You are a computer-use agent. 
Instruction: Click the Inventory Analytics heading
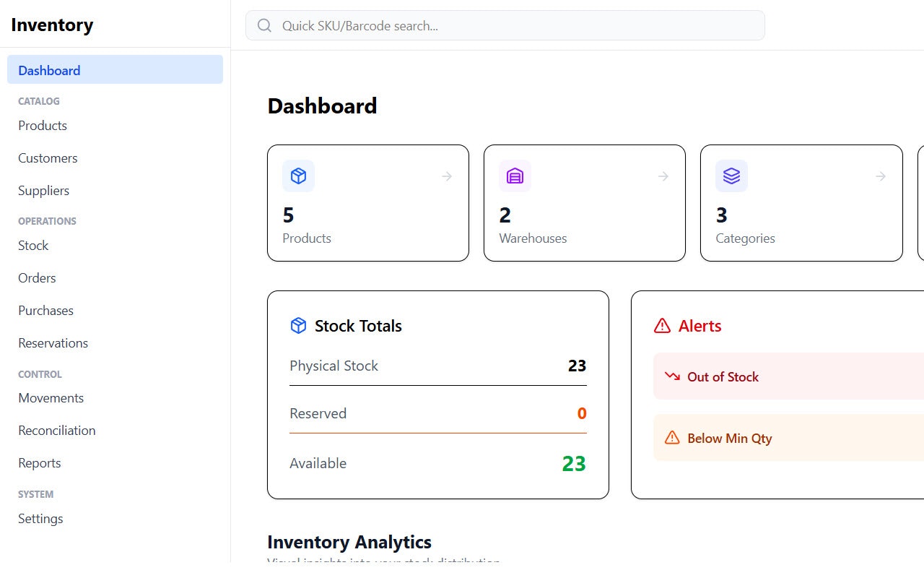(349, 542)
